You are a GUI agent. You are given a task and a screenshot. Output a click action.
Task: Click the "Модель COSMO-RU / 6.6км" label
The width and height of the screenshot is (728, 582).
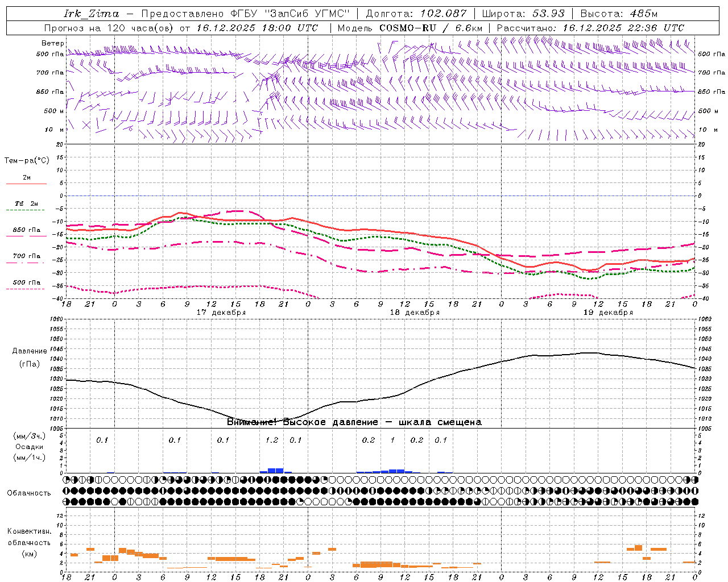410,28
